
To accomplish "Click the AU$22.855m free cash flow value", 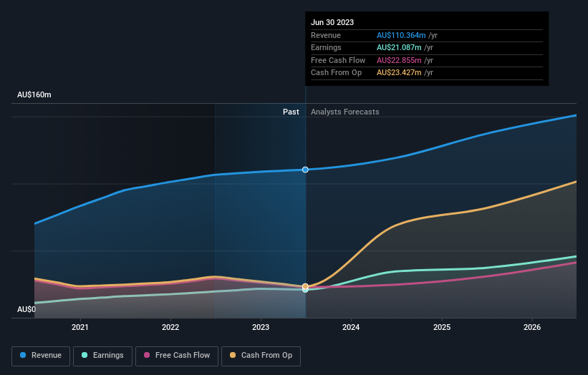I will [399, 60].
